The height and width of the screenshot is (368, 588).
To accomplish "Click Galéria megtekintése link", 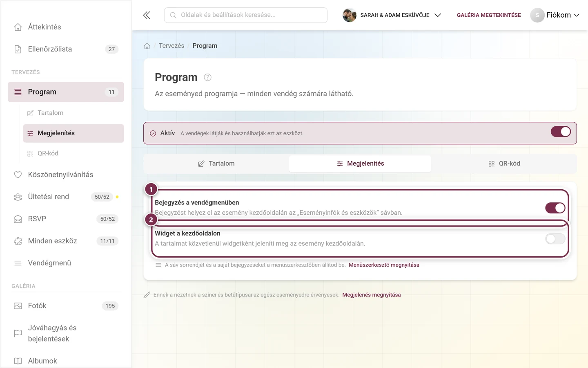I will point(489,15).
